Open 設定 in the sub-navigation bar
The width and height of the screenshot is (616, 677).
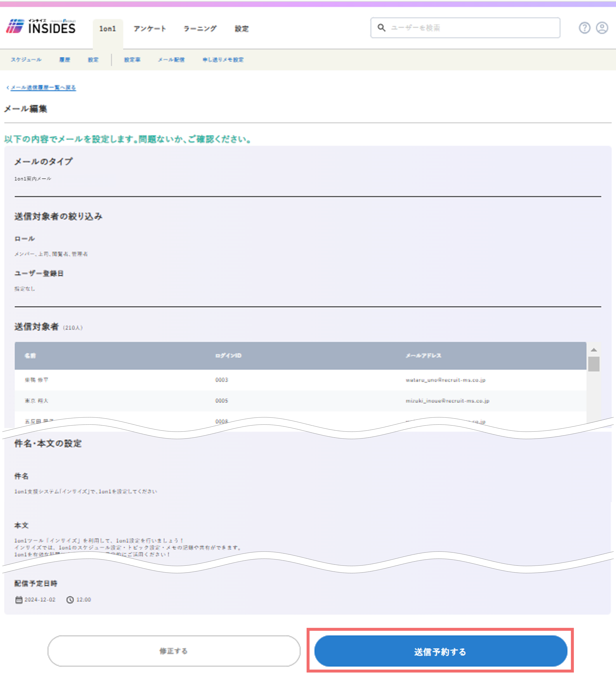(x=93, y=60)
